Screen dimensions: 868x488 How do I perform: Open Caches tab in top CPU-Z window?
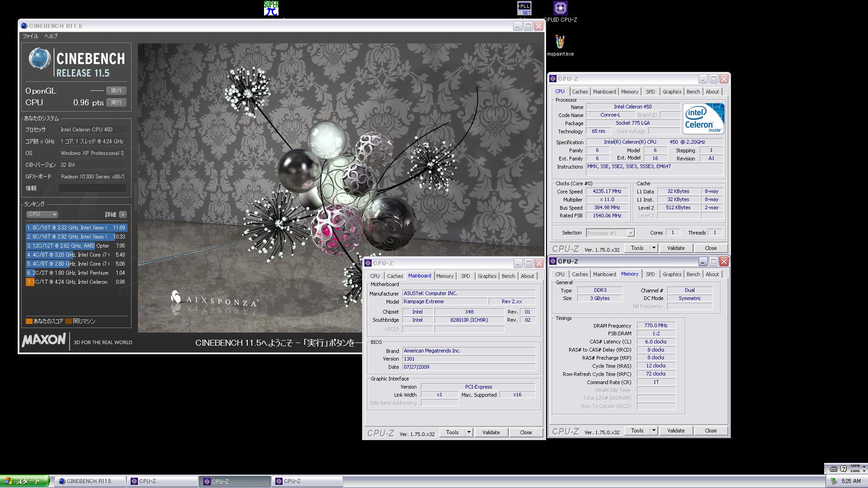coord(580,92)
